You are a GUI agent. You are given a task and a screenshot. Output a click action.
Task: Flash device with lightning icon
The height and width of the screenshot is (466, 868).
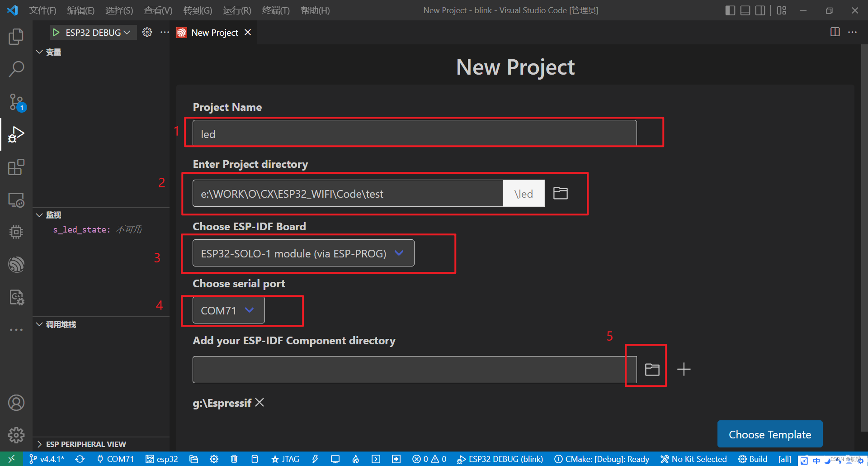point(315,459)
